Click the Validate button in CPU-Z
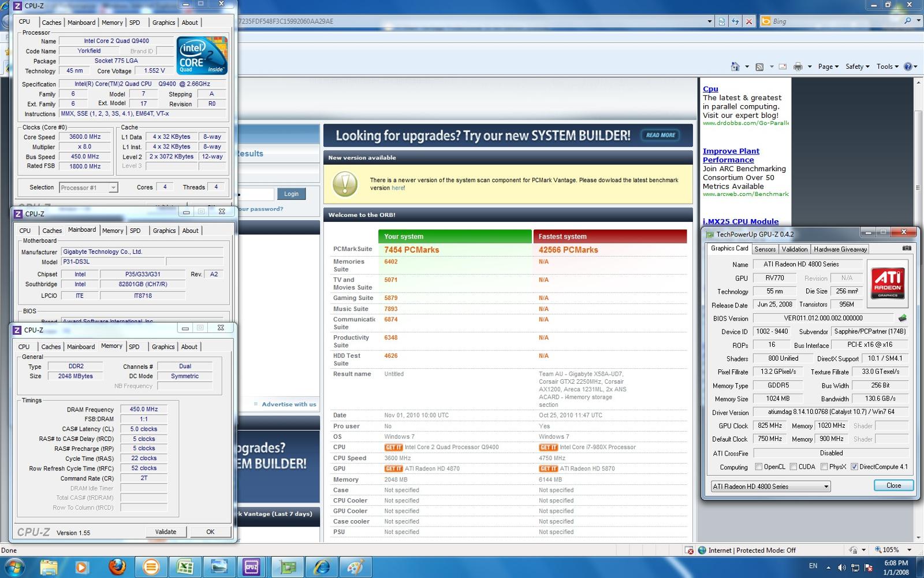 tap(166, 532)
